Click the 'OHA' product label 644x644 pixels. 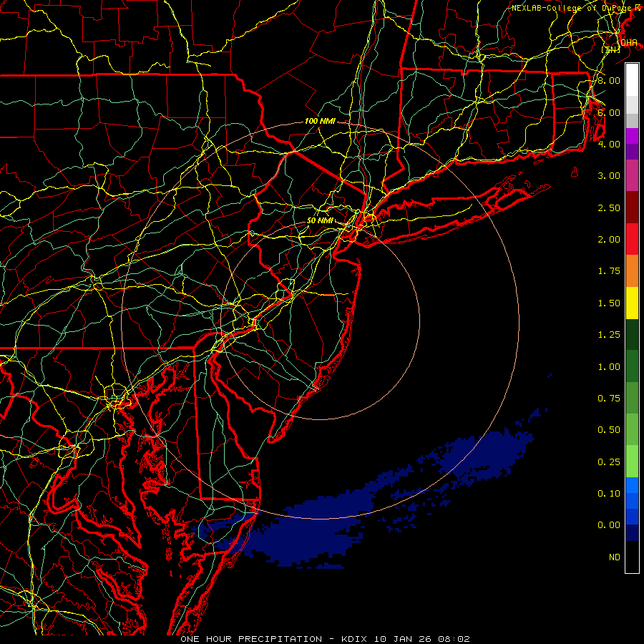click(x=629, y=43)
